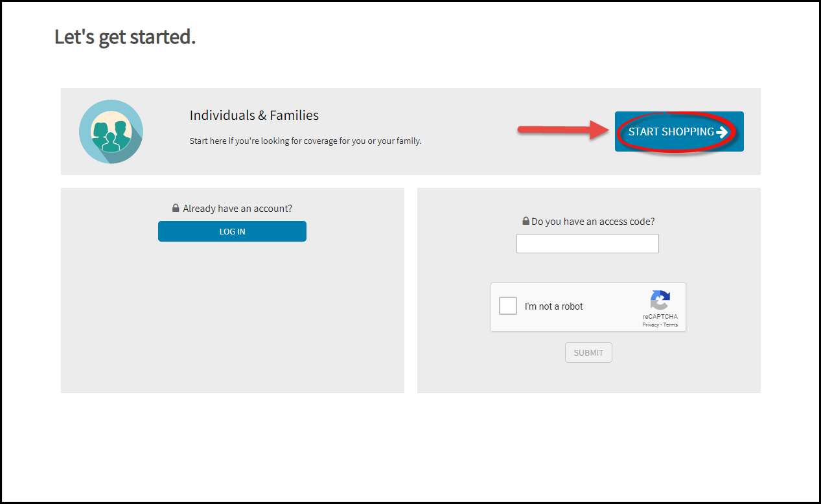Click the red arrow pointing at Start Shopping
The image size is (821, 504).
[x=564, y=131]
